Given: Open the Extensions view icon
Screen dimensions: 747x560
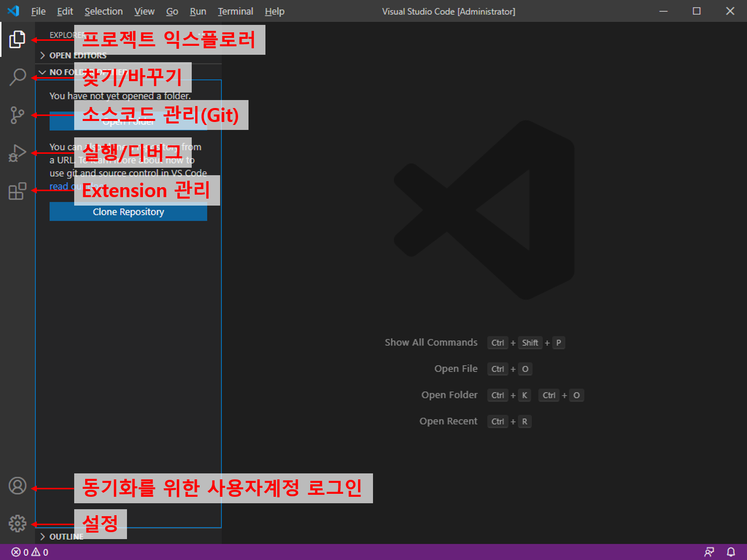Looking at the screenshot, I should tap(17, 191).
